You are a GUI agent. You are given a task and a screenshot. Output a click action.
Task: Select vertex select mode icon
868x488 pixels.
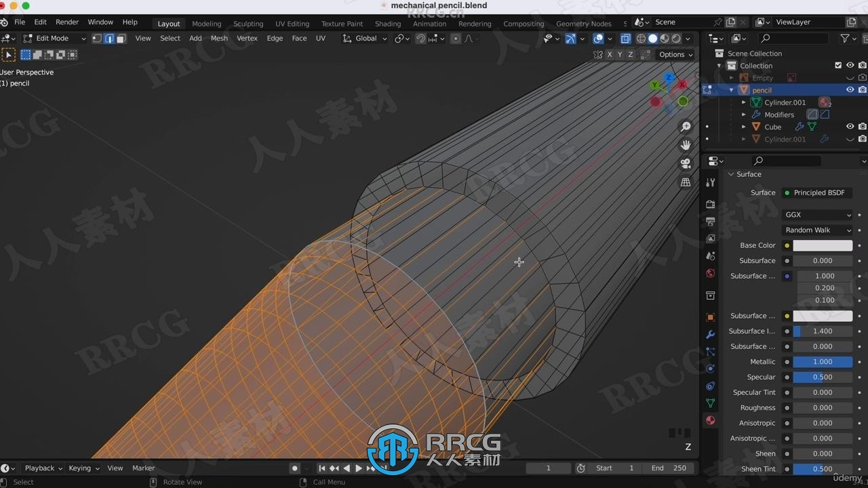click(97, 39)
